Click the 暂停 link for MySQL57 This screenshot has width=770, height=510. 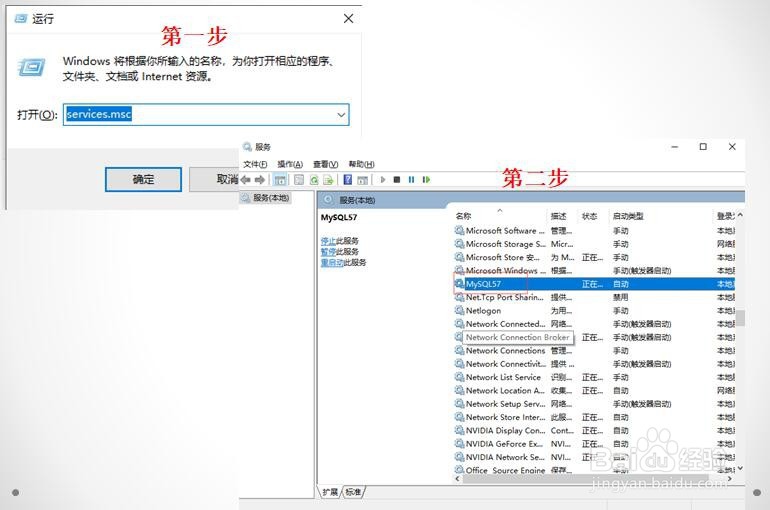pos(328,251)
